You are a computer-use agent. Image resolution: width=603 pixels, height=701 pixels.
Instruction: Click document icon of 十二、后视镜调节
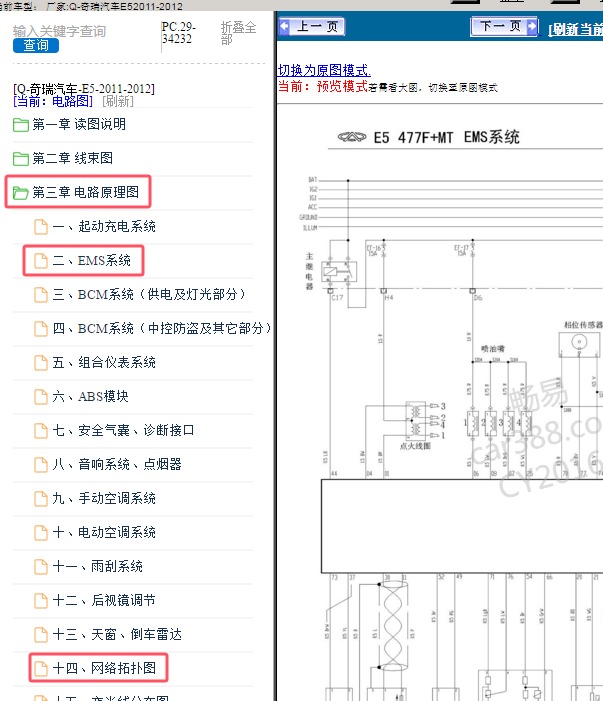coord(41,600)
